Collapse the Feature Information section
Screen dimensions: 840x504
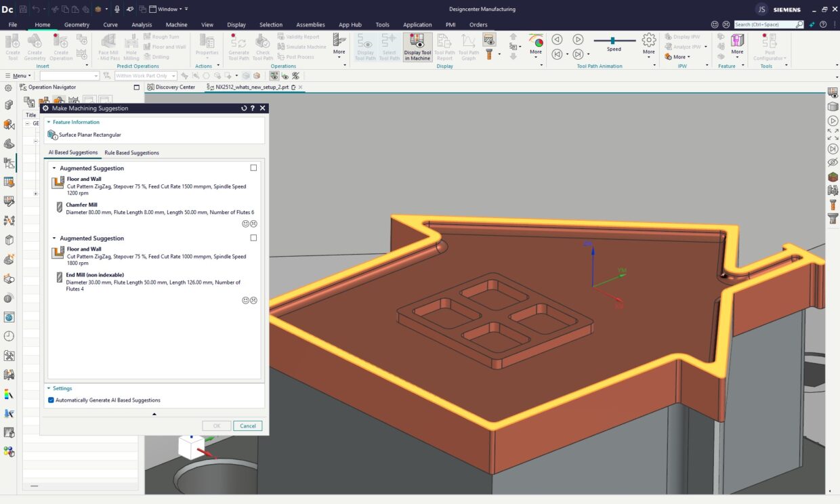pyautogui.click(x=49, y=123)
